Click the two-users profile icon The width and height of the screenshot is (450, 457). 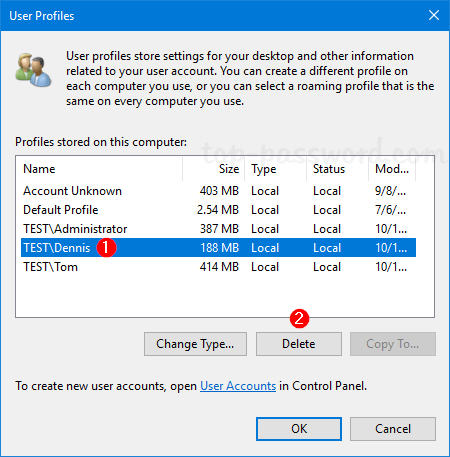(33, 70)
